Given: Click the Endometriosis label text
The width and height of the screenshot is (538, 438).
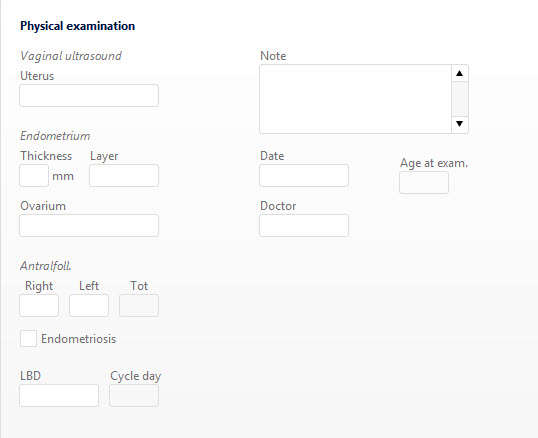Looking at the screenshot, I should coord(79,339).
